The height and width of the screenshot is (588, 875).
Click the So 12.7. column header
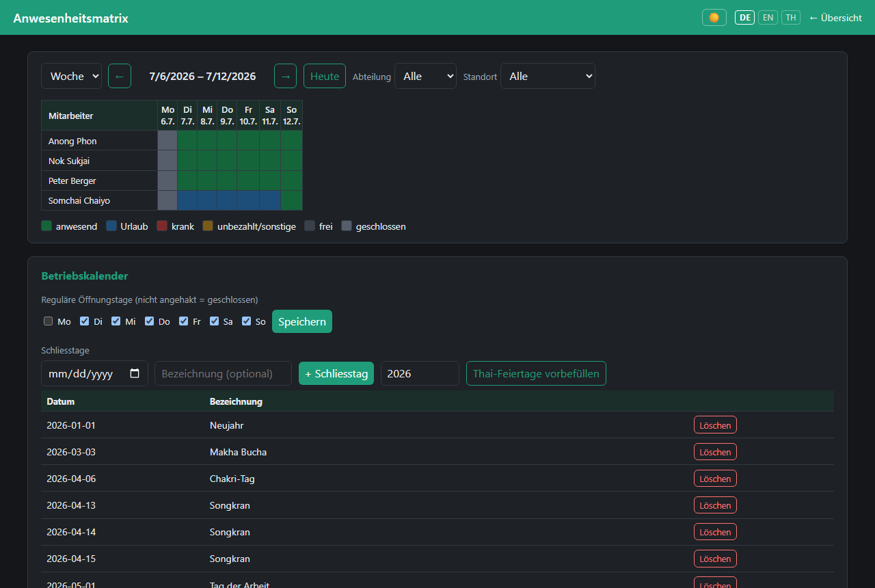click(291, 116)
